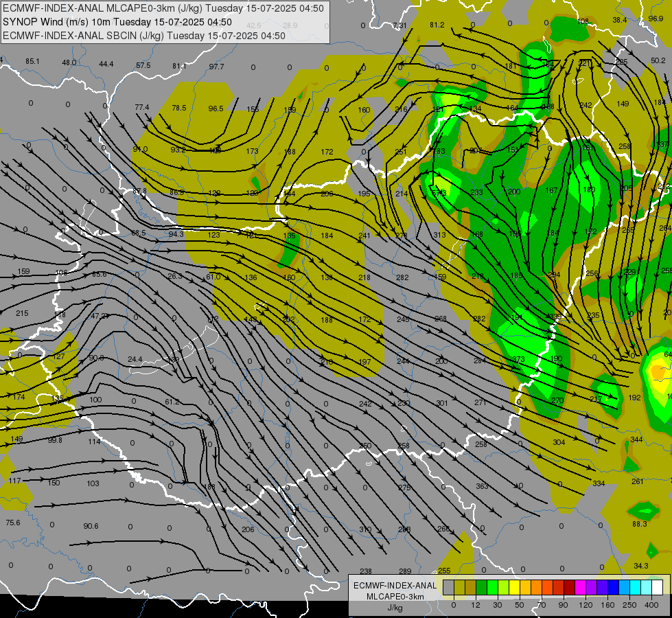Click the legend tick value 90
This screenshot has width=672, height=618.
(563, 605)
